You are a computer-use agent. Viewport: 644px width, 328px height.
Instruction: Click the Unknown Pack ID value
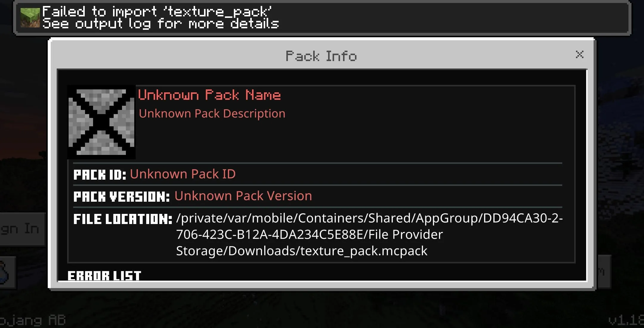[183, 174]
